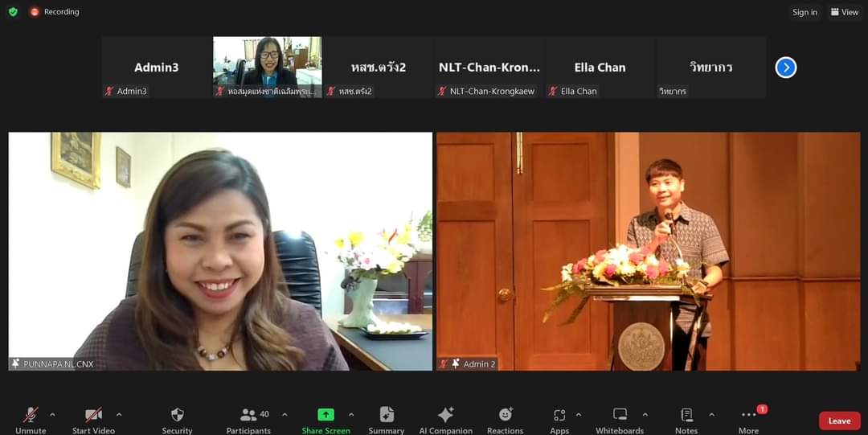868x435 pixels.
Task: Click the red Leave button
Action: pos(839,421)
